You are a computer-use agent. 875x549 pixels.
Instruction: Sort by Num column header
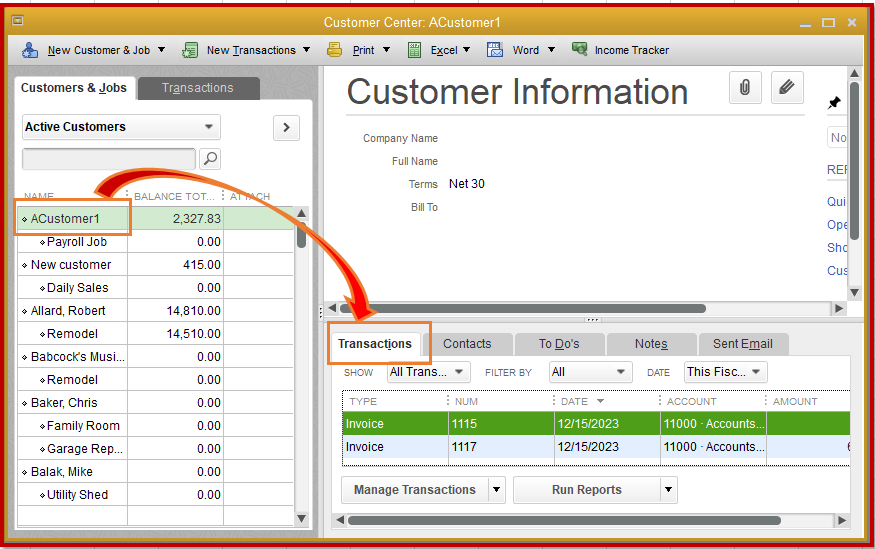pos(501,401)
